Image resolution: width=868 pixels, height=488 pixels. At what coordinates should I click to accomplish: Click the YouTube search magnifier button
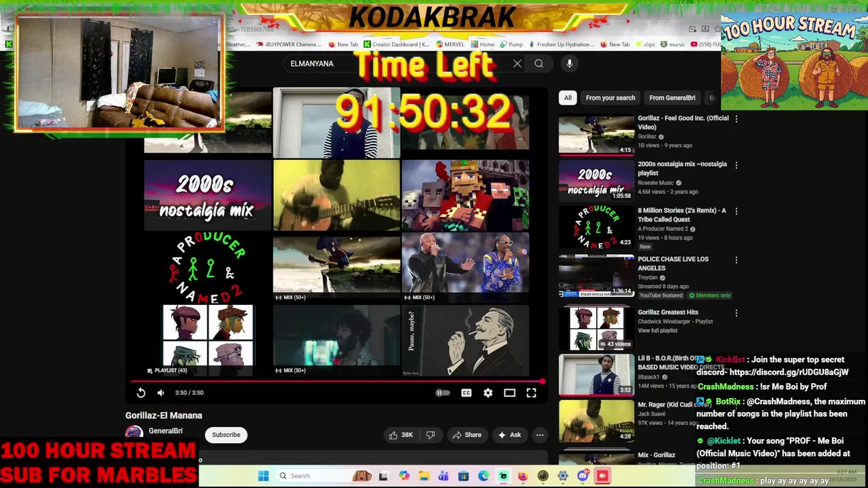tap(539, 64)
